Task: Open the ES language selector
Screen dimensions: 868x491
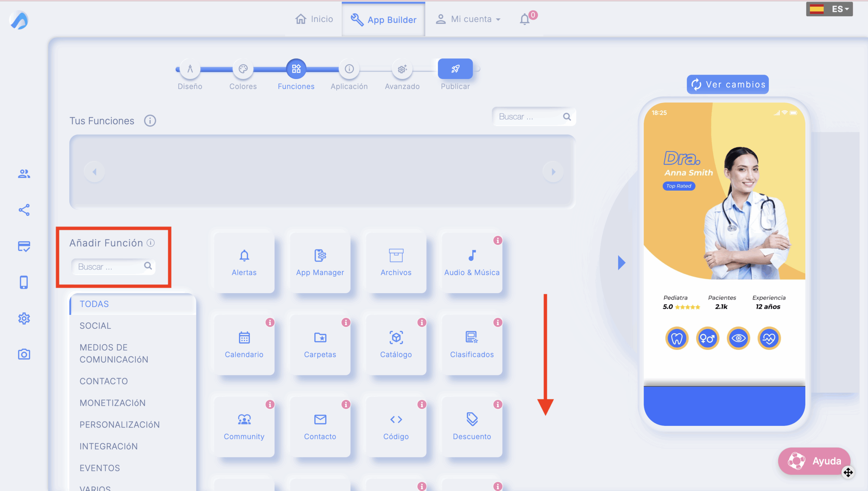Action: coord(829,9)
